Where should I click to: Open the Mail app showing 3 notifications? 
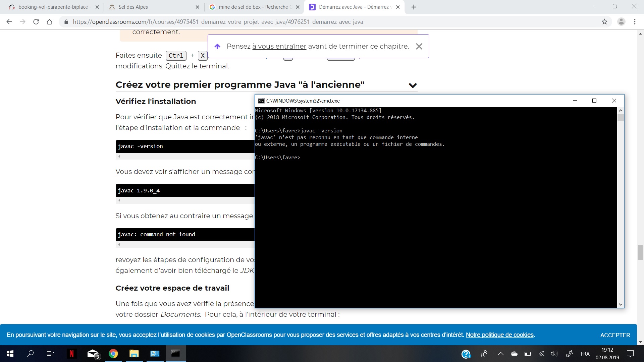[x=93, y=354]
